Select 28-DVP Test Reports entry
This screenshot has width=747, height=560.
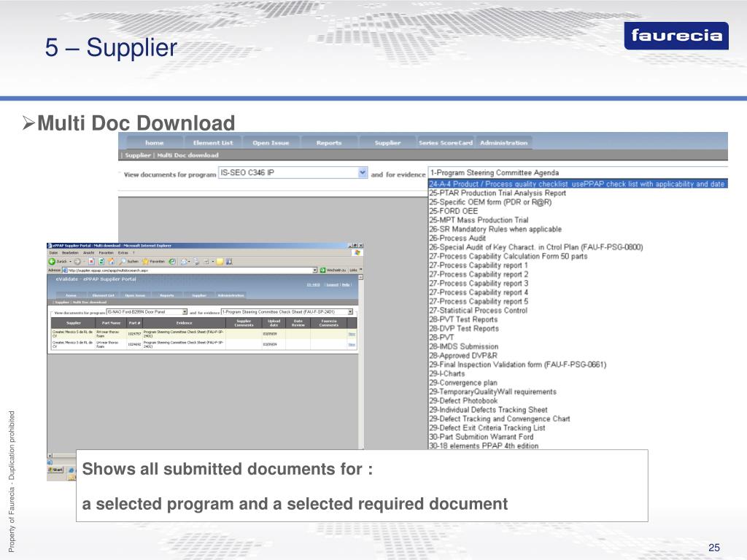464,329
